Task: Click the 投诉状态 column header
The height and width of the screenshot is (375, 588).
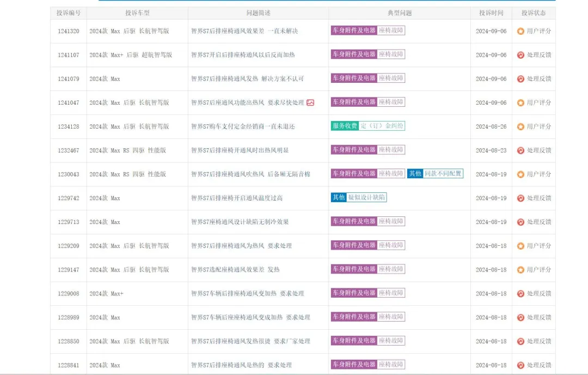Action: (x=533, y=13)
